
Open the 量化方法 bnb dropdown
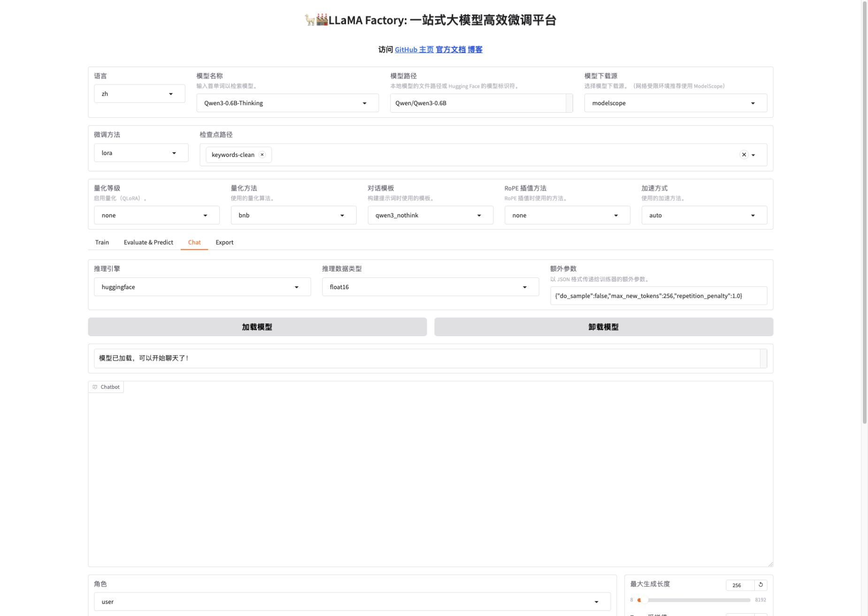(293, 215)
